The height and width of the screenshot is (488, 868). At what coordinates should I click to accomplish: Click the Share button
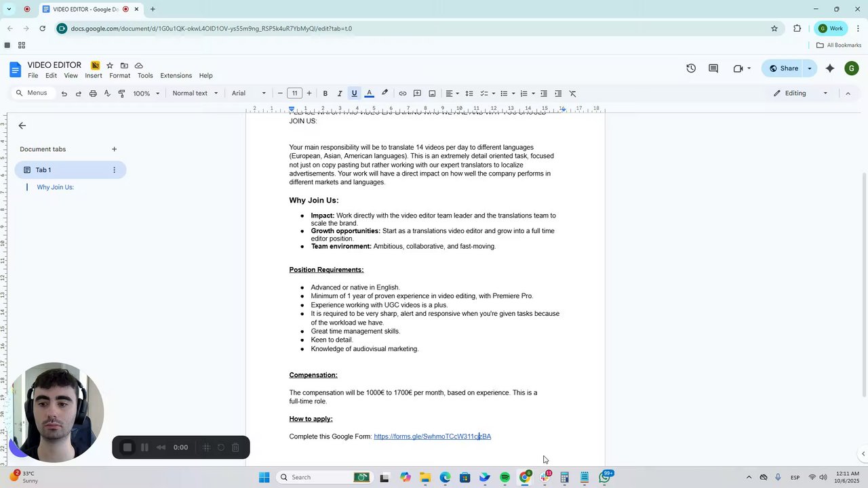click(783, 68)
